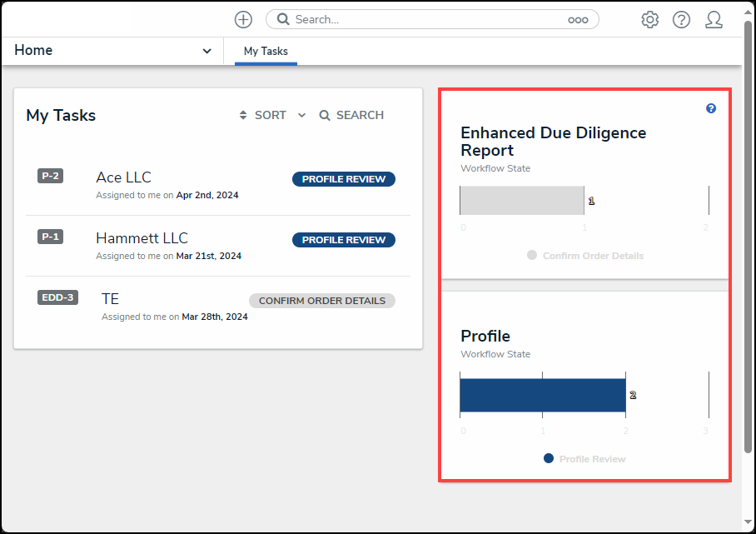Toggle Confirm Order Details legend item

point(585,256)
